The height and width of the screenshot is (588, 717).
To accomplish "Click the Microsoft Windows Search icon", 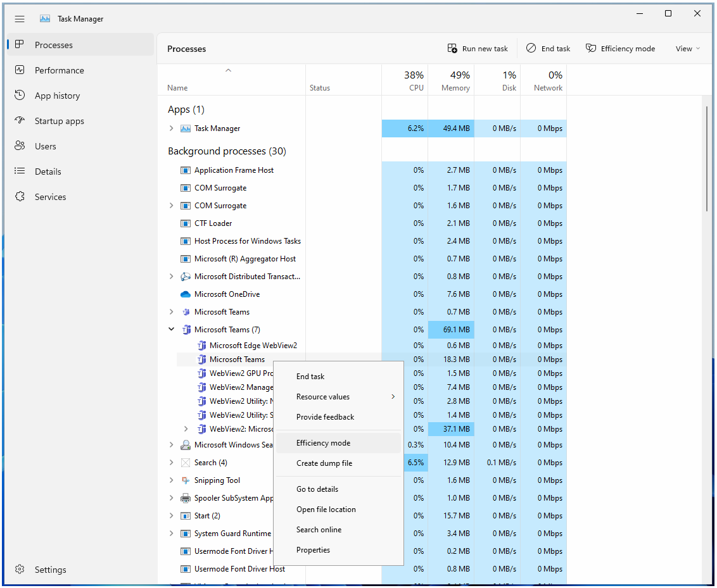I will click(185, 444).
